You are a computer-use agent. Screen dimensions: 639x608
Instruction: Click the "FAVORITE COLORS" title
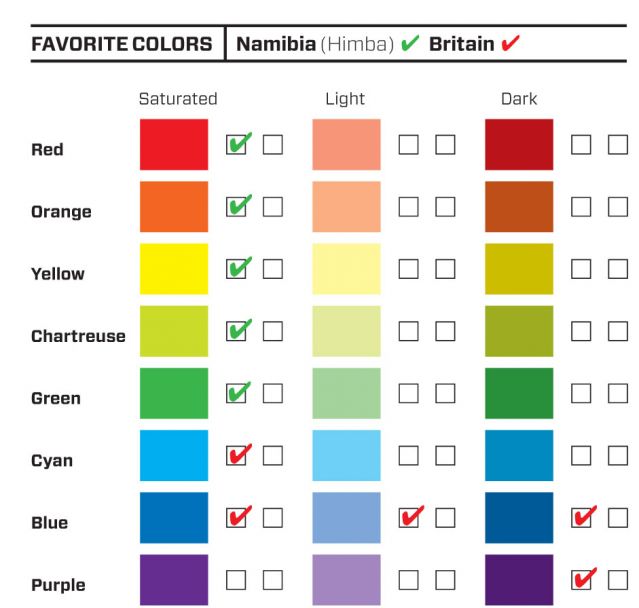121,46
